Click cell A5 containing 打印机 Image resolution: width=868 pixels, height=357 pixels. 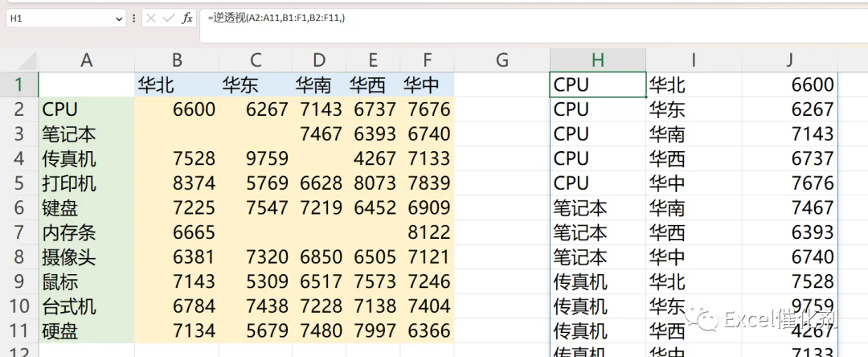click(86, 183)
